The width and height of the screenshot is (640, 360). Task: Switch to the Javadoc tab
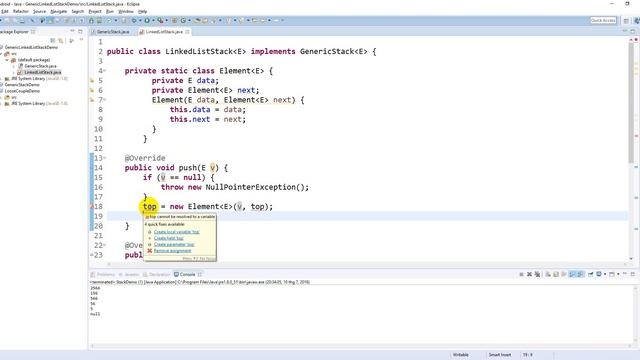click(129, 274)
